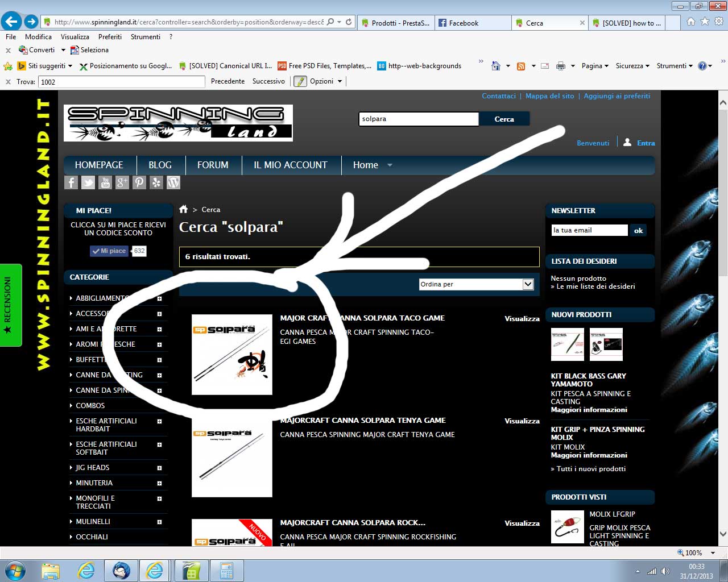
Task: Expand the ABBIGLIAMENTO category plus icon
Action: tap(159, 298)
